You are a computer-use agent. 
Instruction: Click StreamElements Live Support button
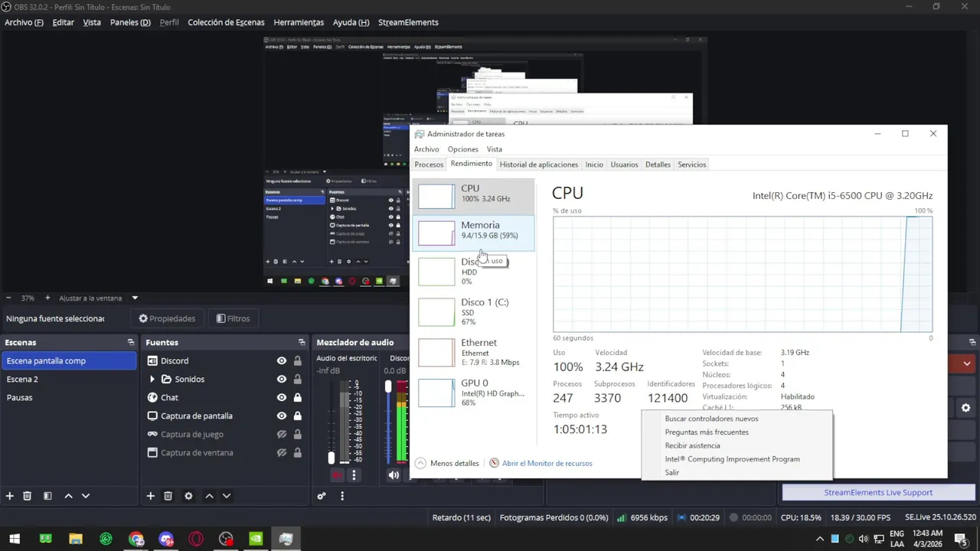(878, 492)
